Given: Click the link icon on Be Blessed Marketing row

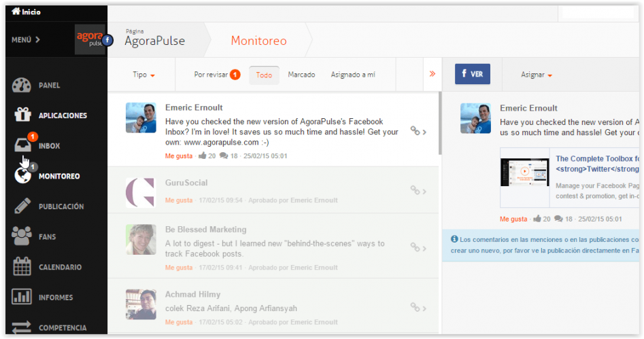Looking at the screenshot, I should click(x=415, y=247).
